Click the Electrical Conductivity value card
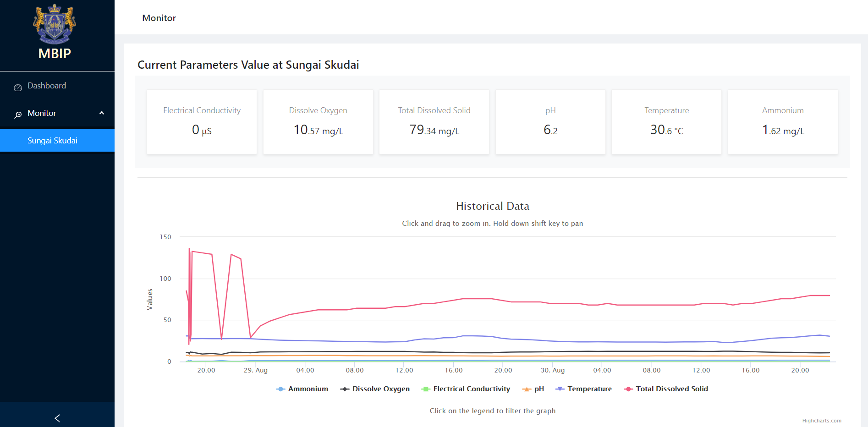This screenshot has width=868, height=427. point(202,122)
